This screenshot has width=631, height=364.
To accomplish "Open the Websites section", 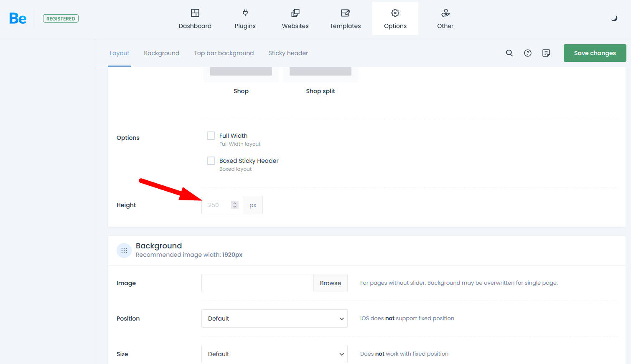I will pyautogui.click(x=295, y=19).
